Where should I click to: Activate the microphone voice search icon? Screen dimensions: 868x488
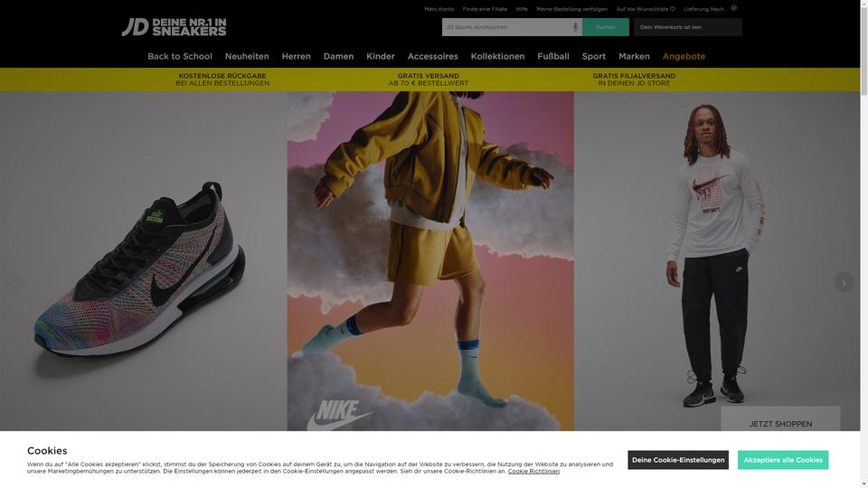575,27
